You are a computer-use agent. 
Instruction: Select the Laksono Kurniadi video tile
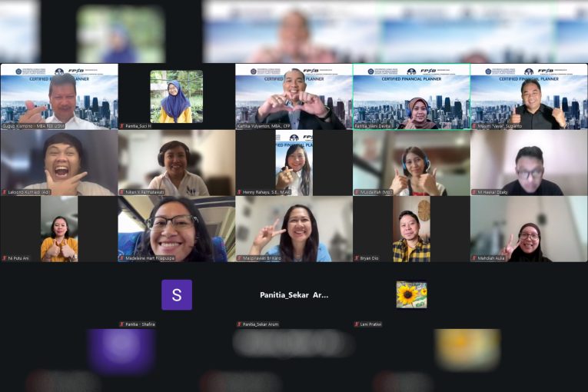(x=58, y=162)
